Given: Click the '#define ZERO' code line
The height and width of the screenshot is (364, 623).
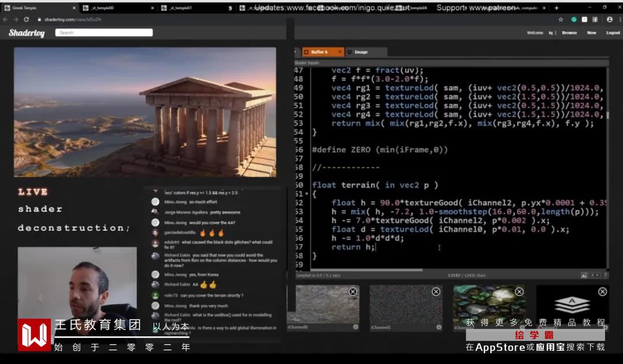Looking at the screenshot, I should [x=380, y=150].
